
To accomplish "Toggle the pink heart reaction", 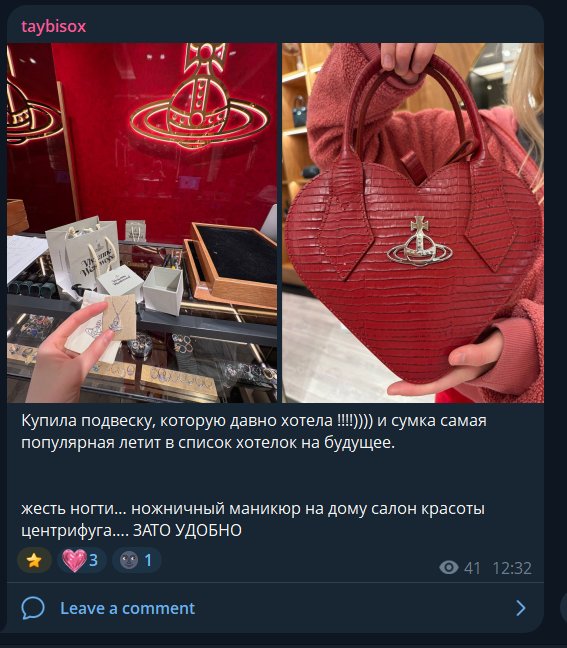I will [x=81, y=560].
